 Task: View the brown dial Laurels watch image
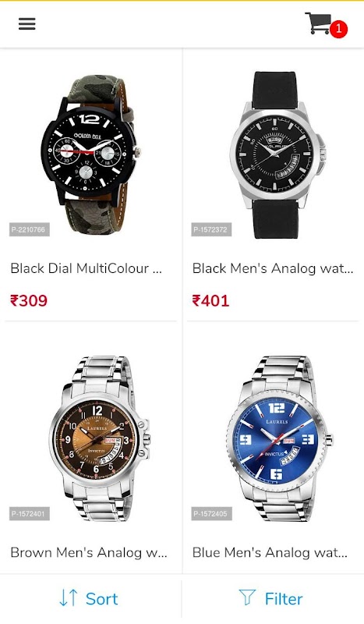[x=100, y=438]
